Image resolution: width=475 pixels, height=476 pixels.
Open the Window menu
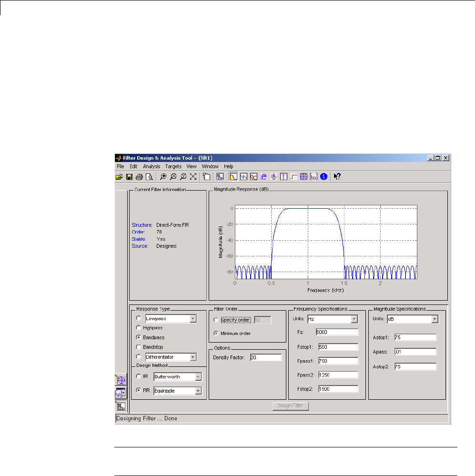coord(210,166)
